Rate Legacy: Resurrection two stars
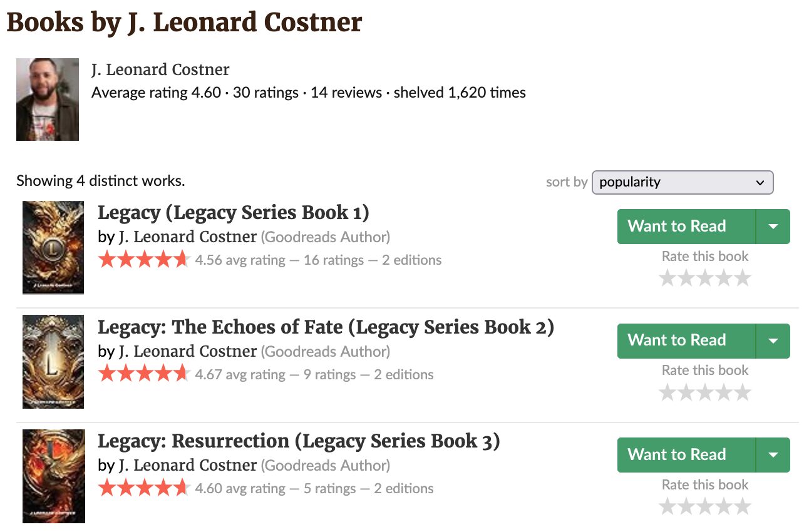The height and width of the screenshot is (532, 809). pos(686,506)
